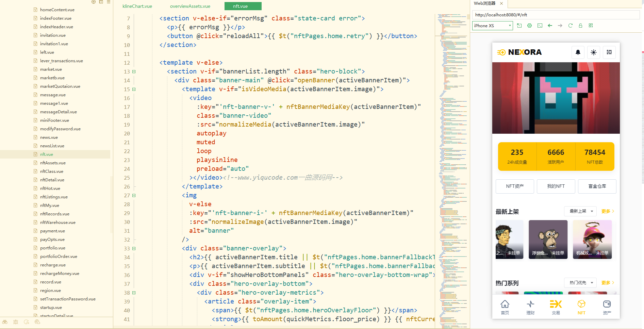644x329 pixels.
Task: Open the 理财 finance tab
Action: [530, 307]
